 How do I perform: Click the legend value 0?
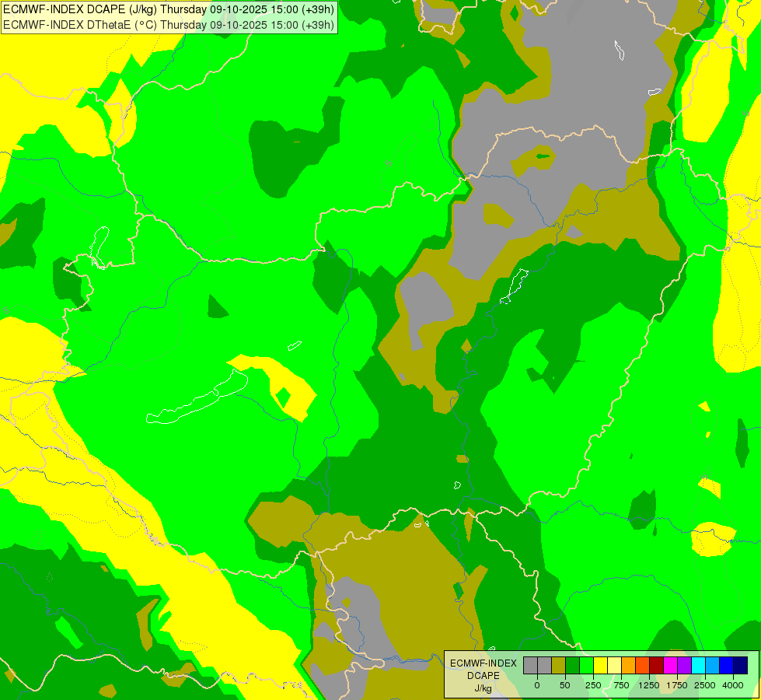coord(537,685)
